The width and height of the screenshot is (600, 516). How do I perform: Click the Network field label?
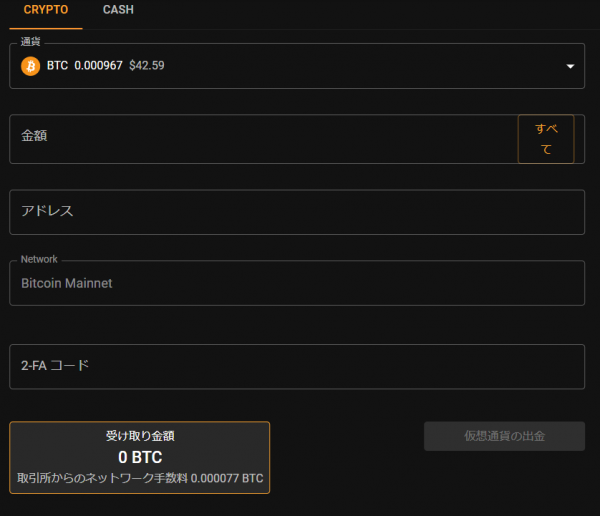(x=39, y=259)
